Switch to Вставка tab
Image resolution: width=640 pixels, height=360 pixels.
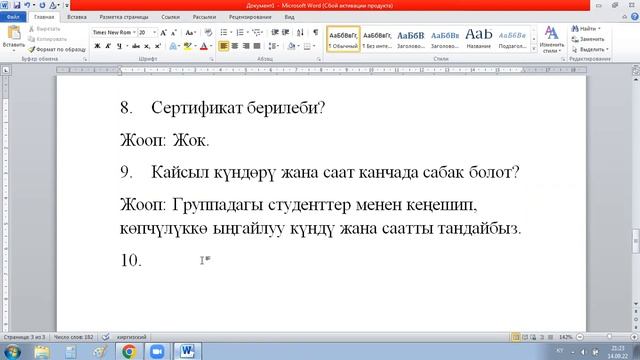point(77,17)
